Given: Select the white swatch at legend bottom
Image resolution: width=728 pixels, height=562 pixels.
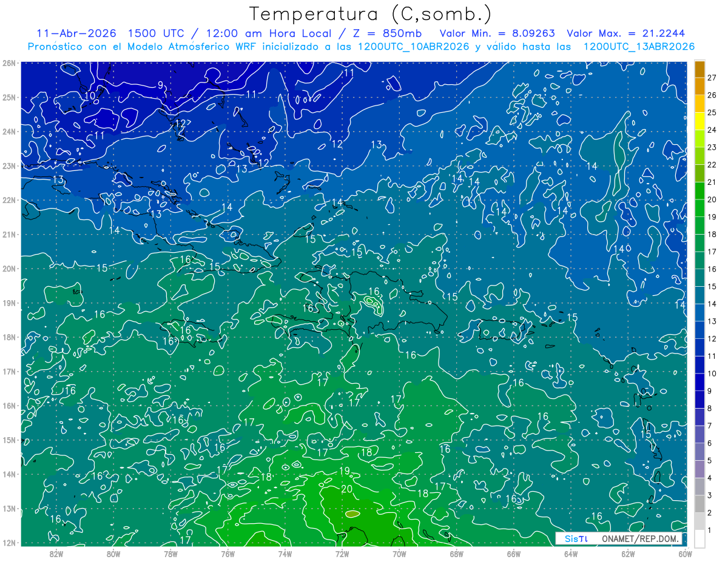Looking at the screenshot, I should [x=700, y=538].
